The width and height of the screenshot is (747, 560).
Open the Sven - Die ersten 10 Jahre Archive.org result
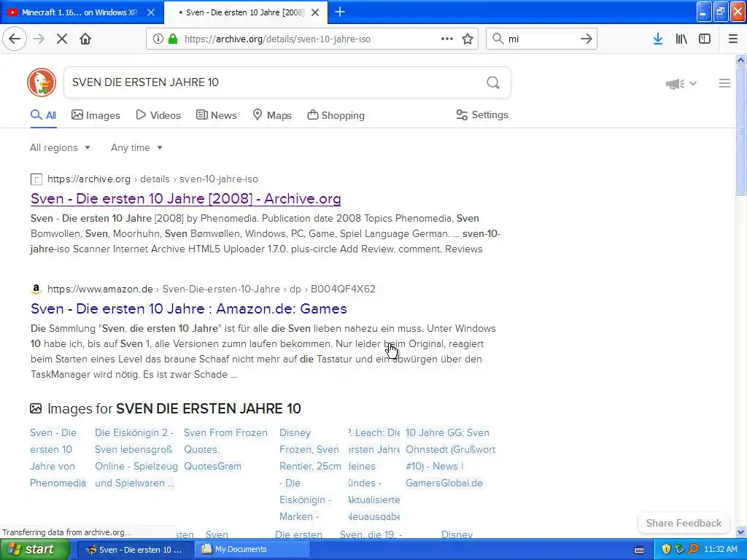(x=186, y=198)
